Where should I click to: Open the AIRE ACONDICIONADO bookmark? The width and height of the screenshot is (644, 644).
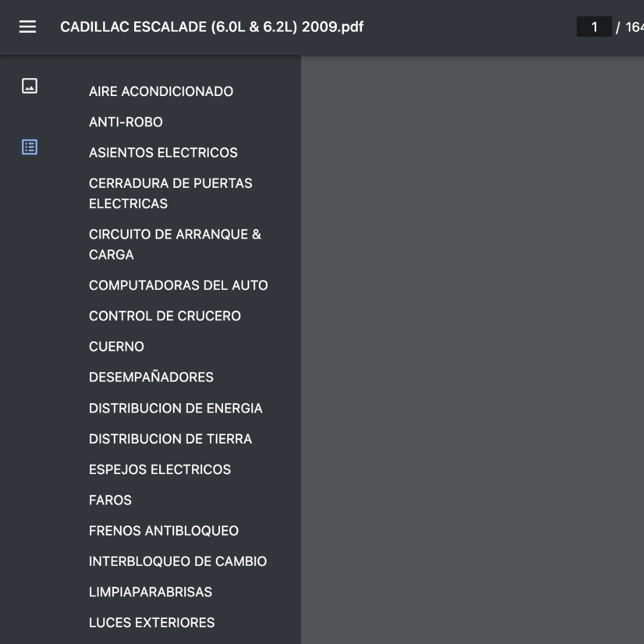click(161, 91)
